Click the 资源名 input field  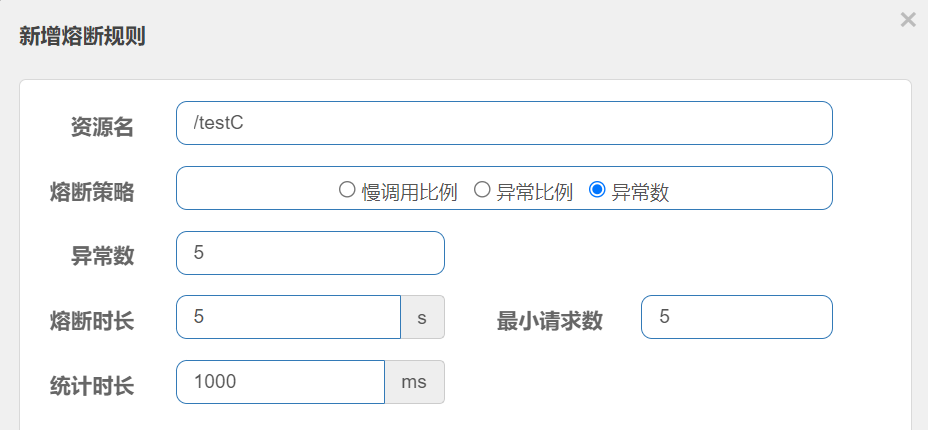tap(504, 123)
